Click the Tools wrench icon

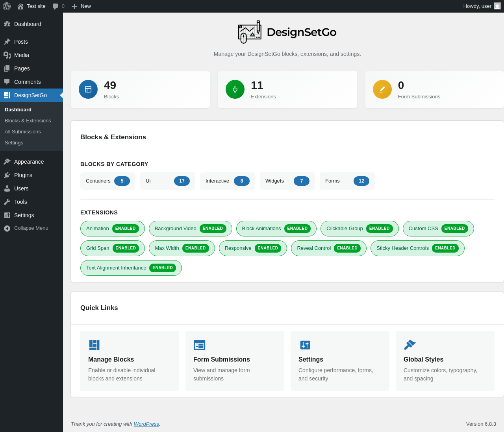pos(7,202)
